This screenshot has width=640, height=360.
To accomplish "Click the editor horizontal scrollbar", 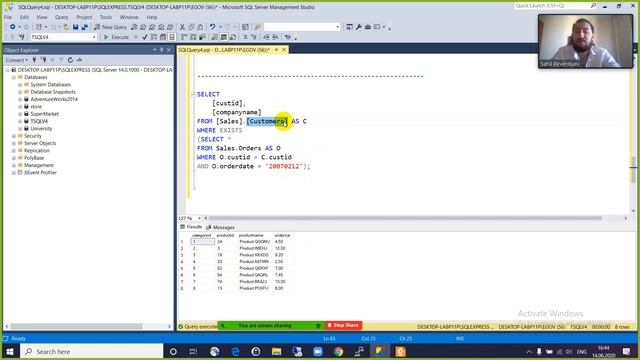I will tap(405, 218).
